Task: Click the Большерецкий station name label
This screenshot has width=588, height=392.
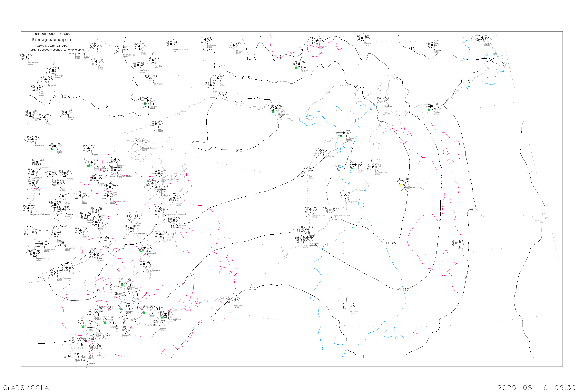Action: tap(318, 215)
